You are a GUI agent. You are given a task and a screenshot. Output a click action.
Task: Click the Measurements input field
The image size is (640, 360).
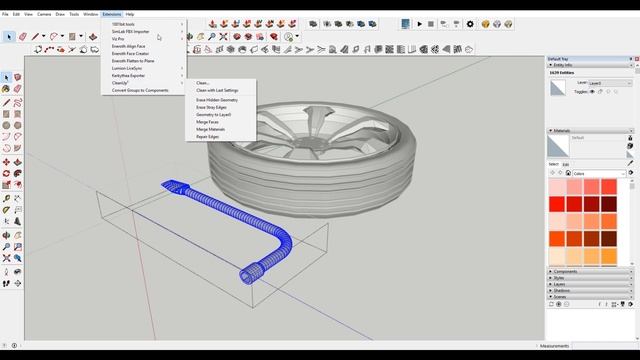(604, 346)
